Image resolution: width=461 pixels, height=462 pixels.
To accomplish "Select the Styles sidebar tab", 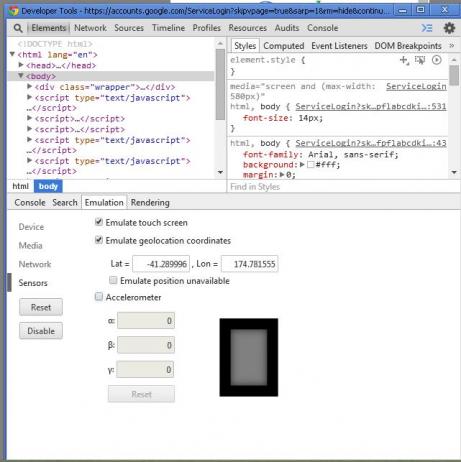I will pos(245,46).
